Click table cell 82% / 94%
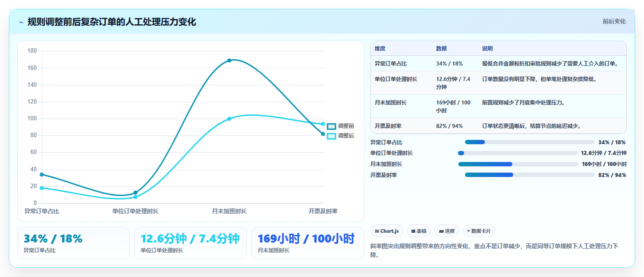Viewport: 644px width, 277px height. [449, 126]
